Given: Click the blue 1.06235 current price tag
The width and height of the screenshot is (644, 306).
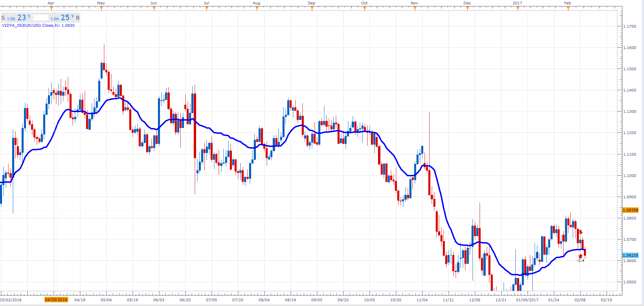Looking at the screenshot, I should coord(630,255).
